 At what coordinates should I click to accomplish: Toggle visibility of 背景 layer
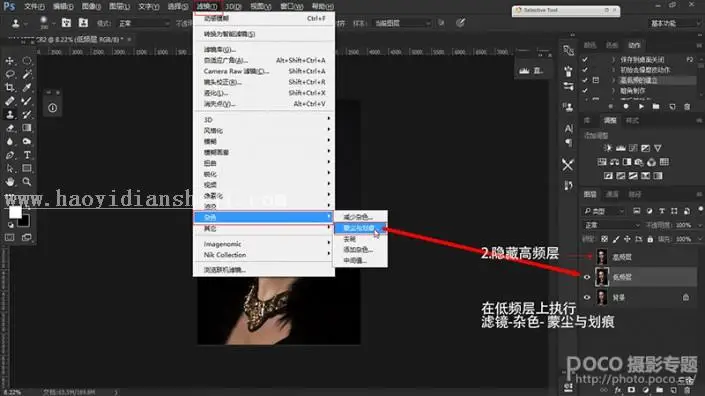click(x=587, y=297)
